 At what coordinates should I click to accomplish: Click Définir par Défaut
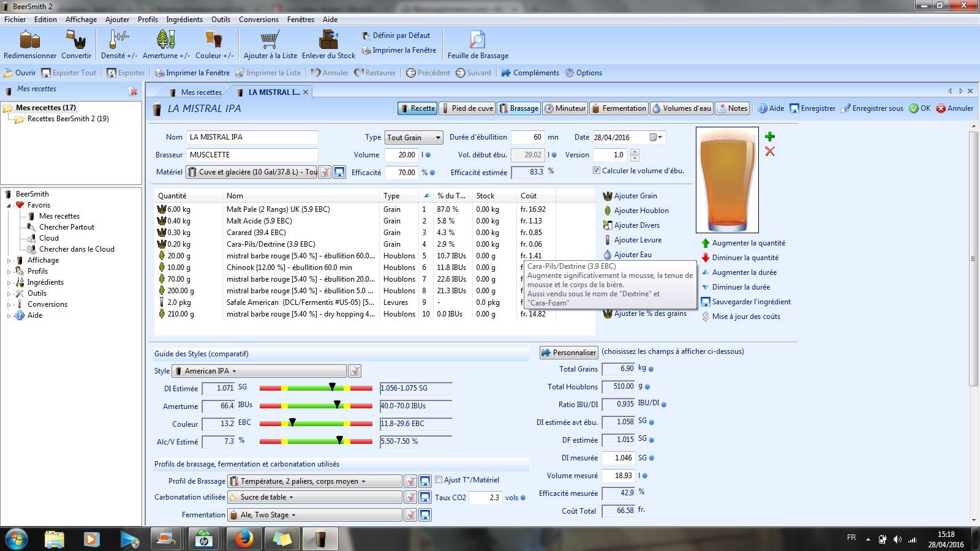[396, 36]
